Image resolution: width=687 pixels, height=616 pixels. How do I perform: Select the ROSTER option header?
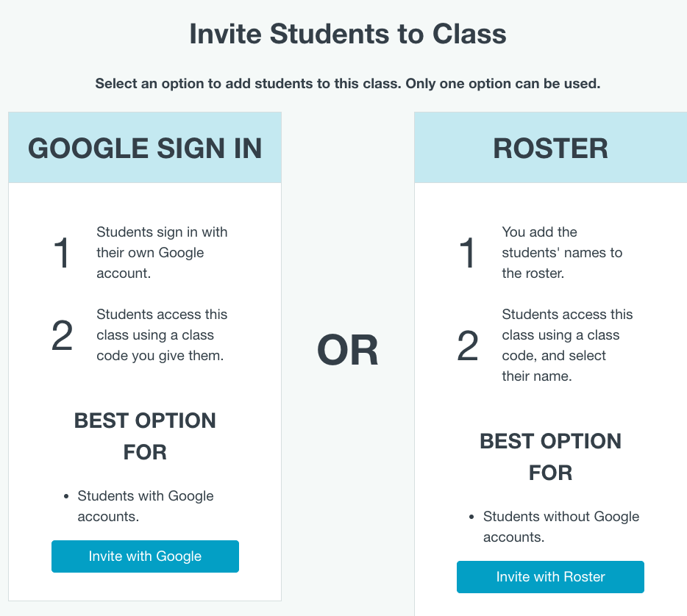click(x=550, y=148)
